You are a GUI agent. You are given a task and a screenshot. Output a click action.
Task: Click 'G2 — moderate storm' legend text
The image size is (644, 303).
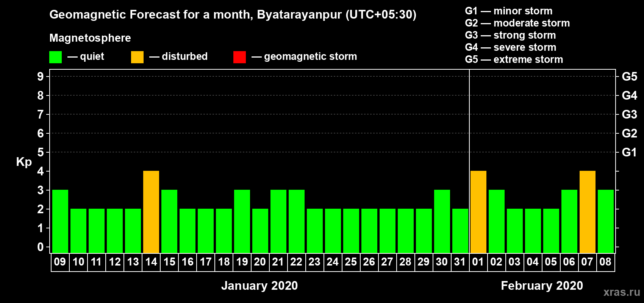pos(517,23)
